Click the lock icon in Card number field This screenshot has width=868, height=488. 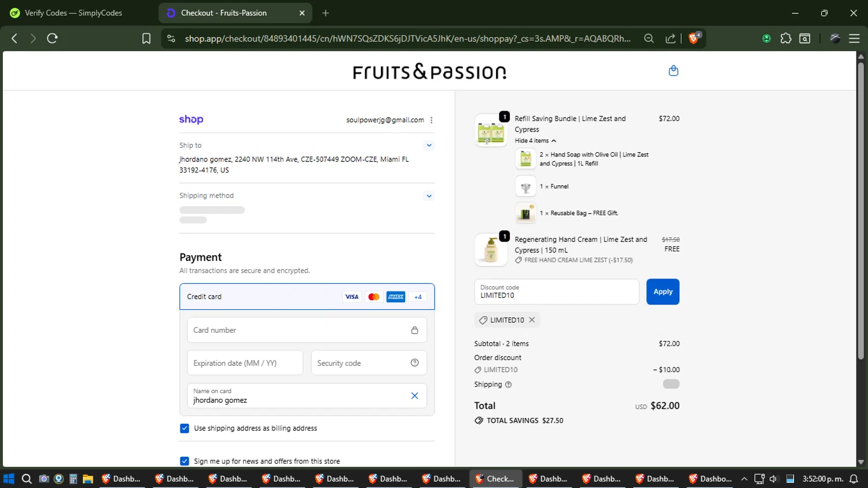click(414, 331)
